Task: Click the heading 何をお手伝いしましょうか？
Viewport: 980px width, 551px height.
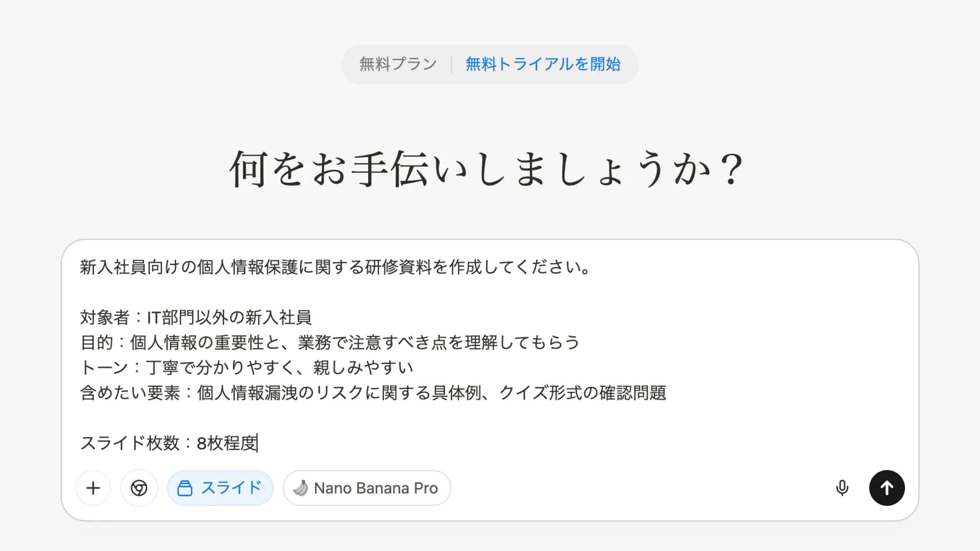Action: point(486,169)
